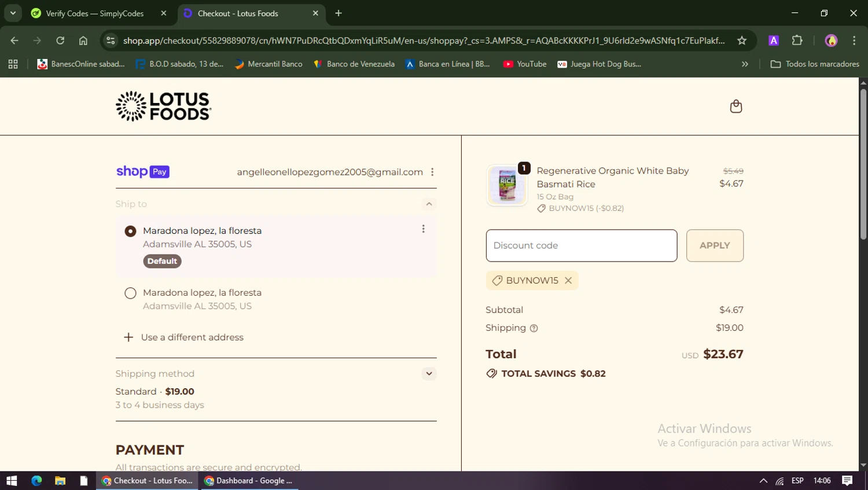Image resolution: width=868 pixels, height=490 pixels.
Task: Collapse the Ship to section
Action: pyautogui.click(x=429, y=204)
